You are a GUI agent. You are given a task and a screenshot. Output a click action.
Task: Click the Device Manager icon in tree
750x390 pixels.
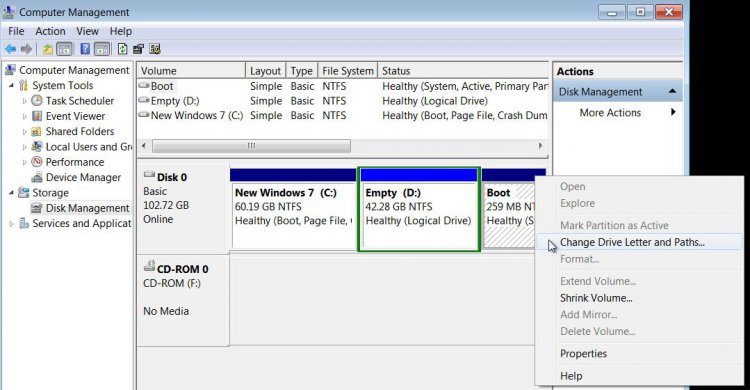[37, 178]
